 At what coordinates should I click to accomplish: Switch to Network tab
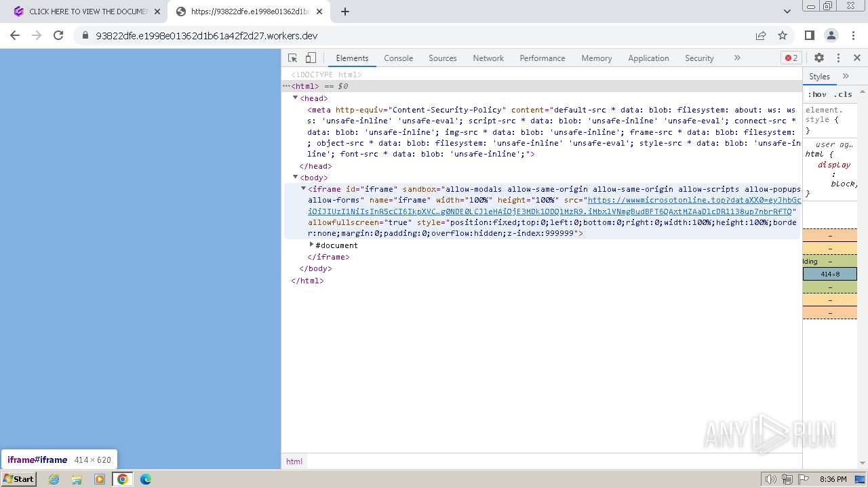click(488, 58)
